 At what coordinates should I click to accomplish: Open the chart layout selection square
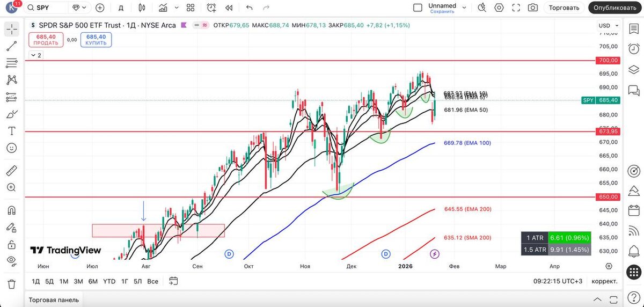click(x=418, y=8)
